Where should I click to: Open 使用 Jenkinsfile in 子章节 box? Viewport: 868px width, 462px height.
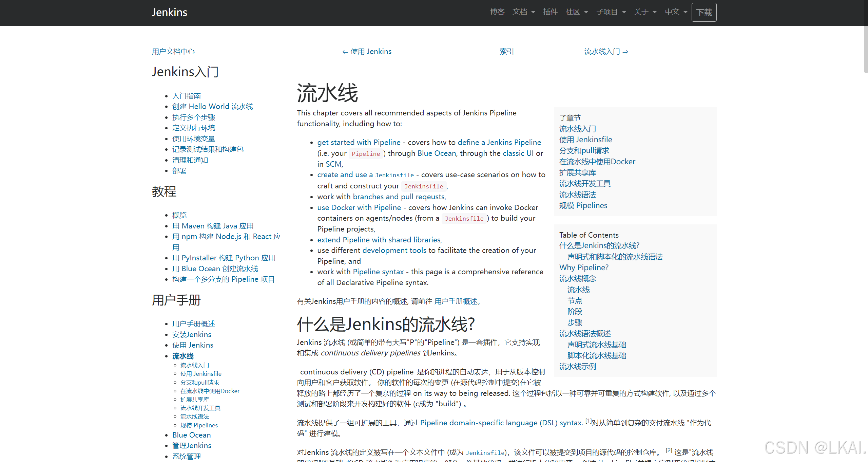point(585,140)
